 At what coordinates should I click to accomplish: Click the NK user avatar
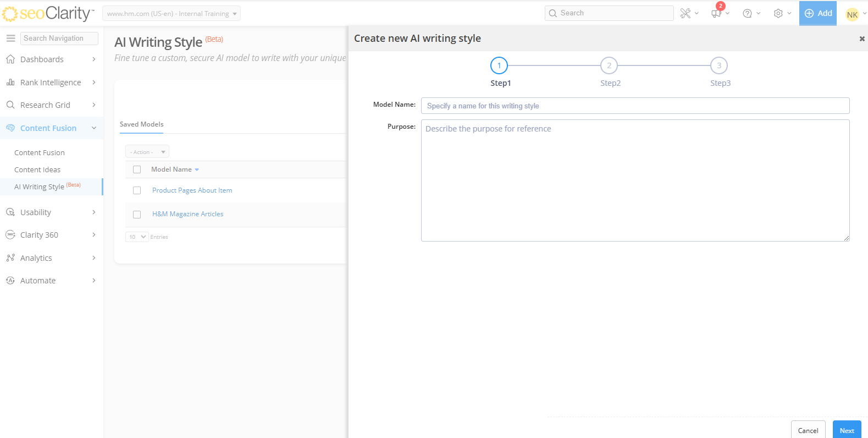tap(852, 15)
